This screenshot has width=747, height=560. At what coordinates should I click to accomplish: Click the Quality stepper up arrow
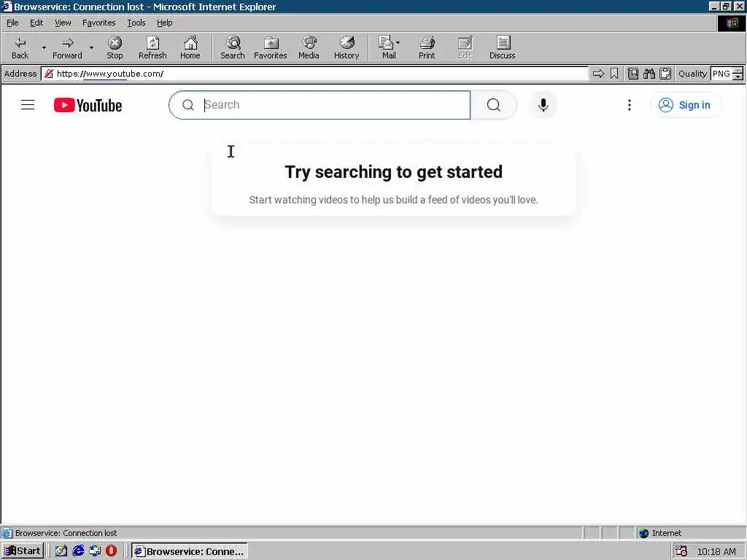(x=738, y=71)
